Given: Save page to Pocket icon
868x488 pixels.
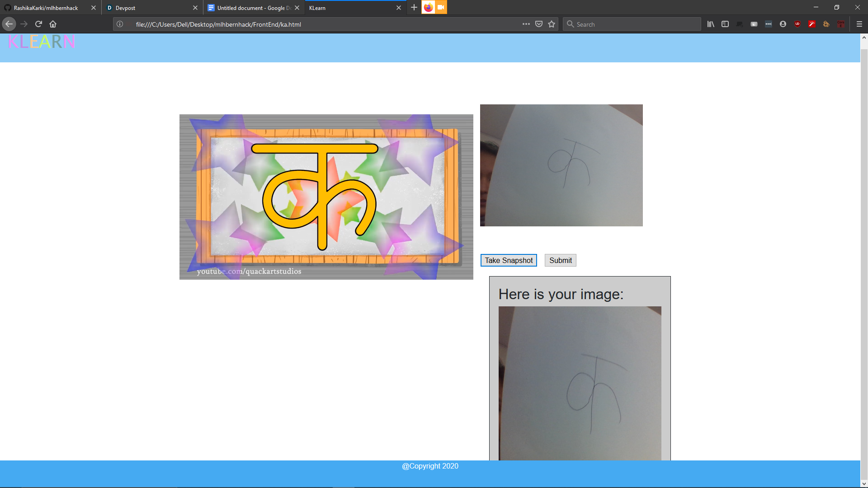Looking at the screenshot, I should coord(539,24).
